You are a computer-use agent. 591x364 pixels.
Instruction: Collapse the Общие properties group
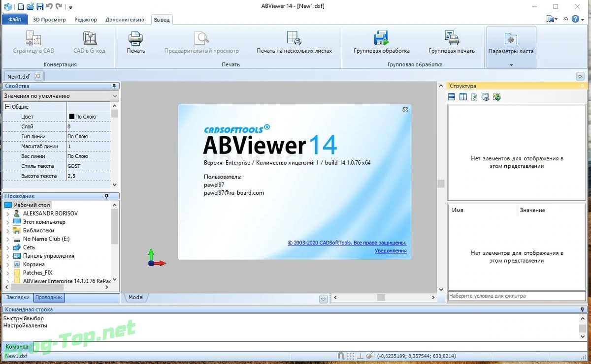(8, 107)
